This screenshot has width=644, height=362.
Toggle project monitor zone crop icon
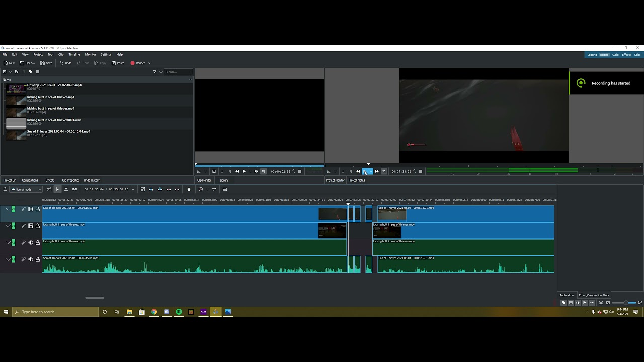(384, 171)
